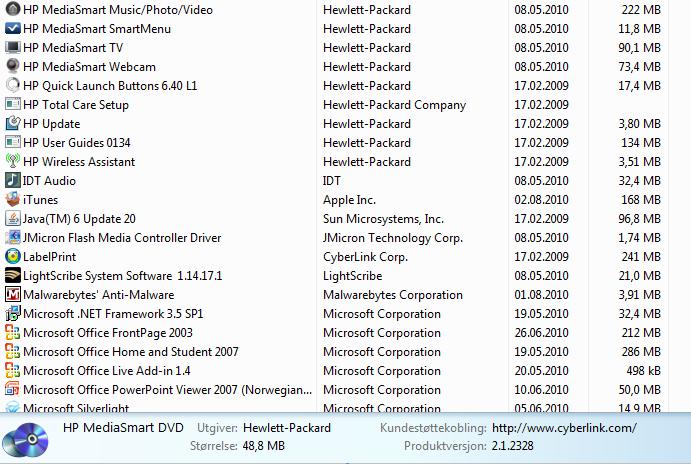Click the Malwarebytes Corporation publisher cell
Image resolution: width=691 pixels, height=464 pixels.
393,295
